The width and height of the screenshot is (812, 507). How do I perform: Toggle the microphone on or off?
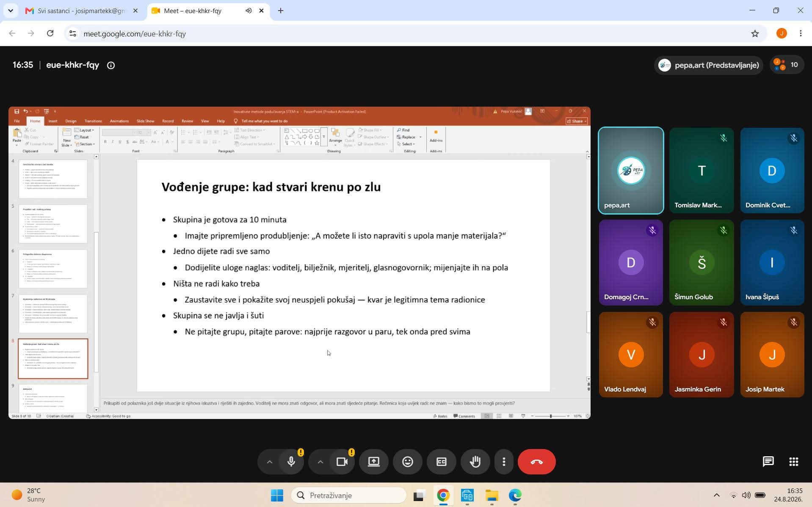click(x=291, y=462)
